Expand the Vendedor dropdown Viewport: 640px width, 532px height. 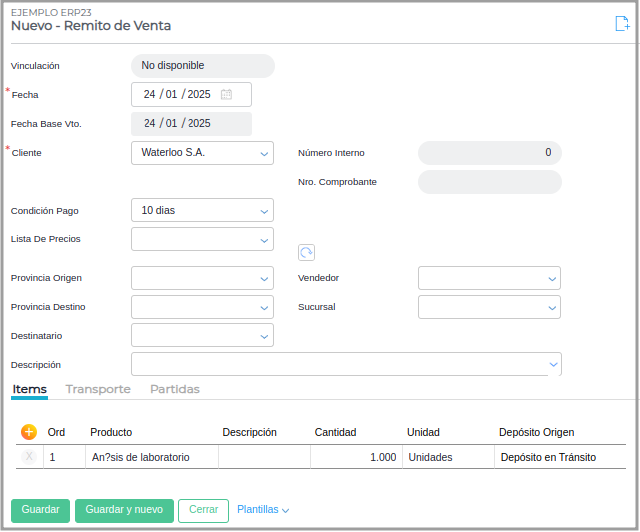coord(552,279)
